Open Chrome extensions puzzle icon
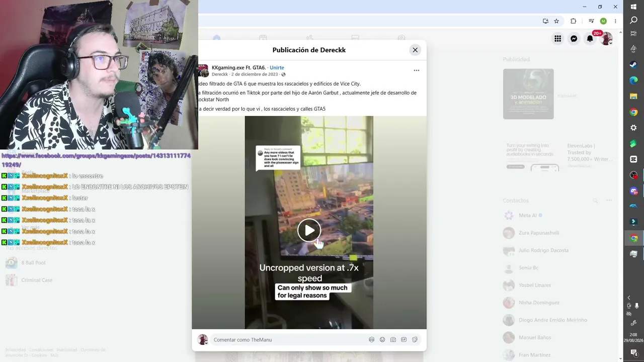644x362 pixels. (573, 21)
